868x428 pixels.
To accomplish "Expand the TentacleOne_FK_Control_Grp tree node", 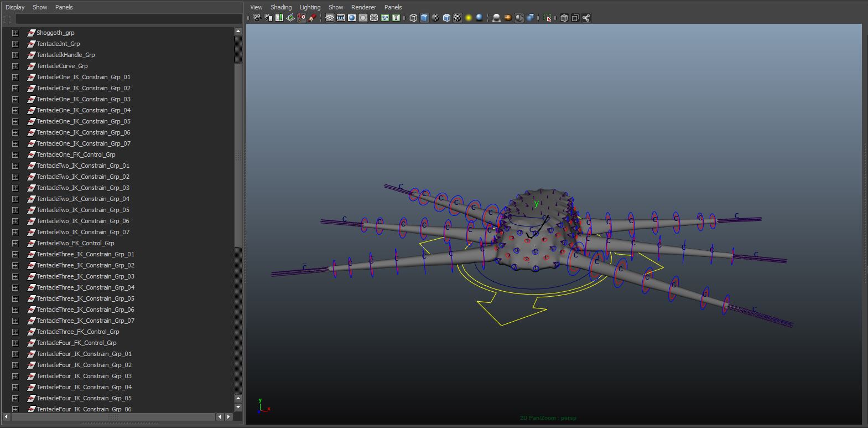I will 15,154.
